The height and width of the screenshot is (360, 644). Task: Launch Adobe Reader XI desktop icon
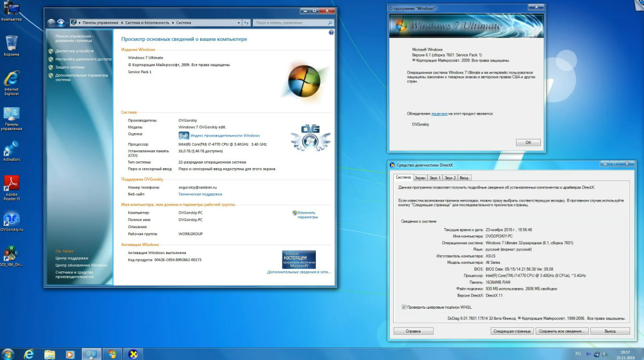coord(12,188)
